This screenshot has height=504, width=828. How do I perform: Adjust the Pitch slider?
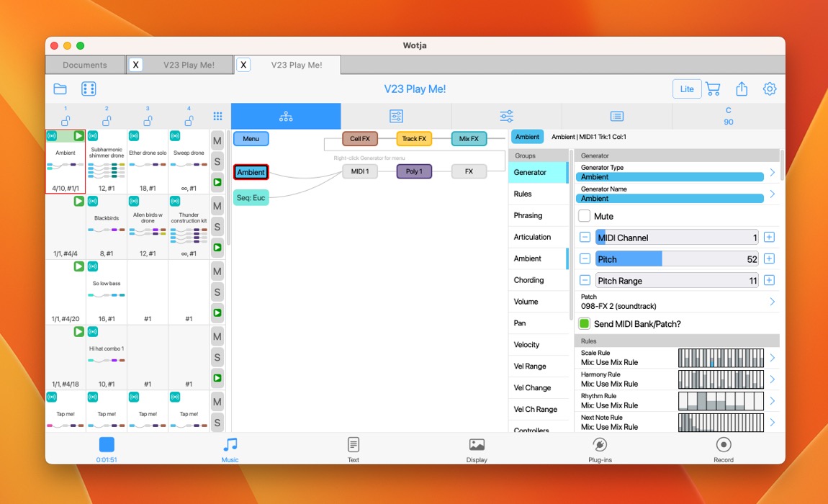[x=677, y=259]
